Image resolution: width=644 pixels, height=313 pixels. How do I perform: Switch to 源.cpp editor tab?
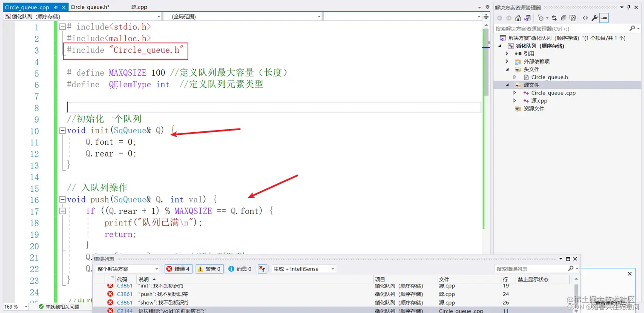(x=139, y=7)
